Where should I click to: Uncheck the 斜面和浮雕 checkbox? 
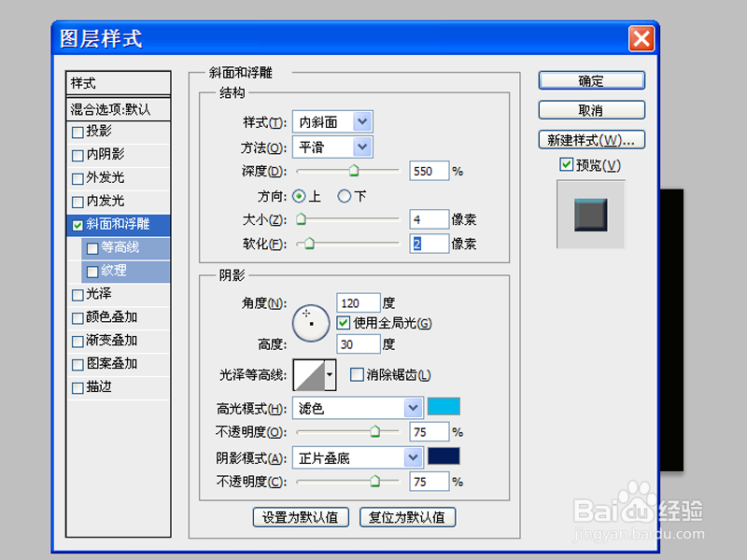tap(78, 225)
